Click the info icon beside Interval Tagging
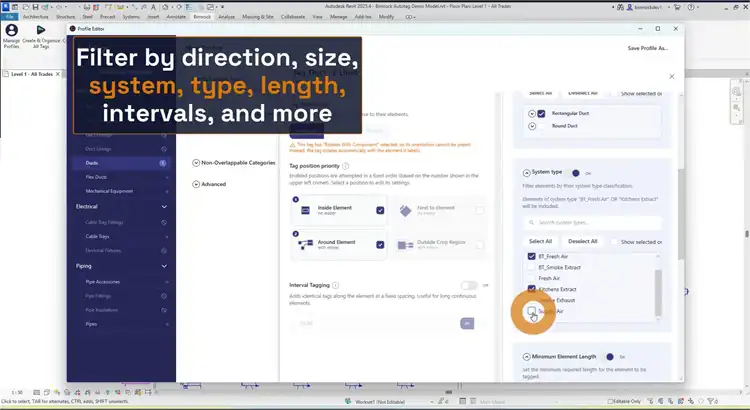This screenshot has width=750, height=410. [335, 285]
